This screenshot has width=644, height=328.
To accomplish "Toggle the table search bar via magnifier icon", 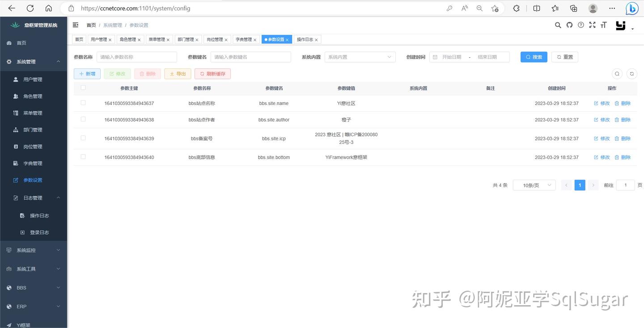I will pyautogui.click(x=617, y=74).
